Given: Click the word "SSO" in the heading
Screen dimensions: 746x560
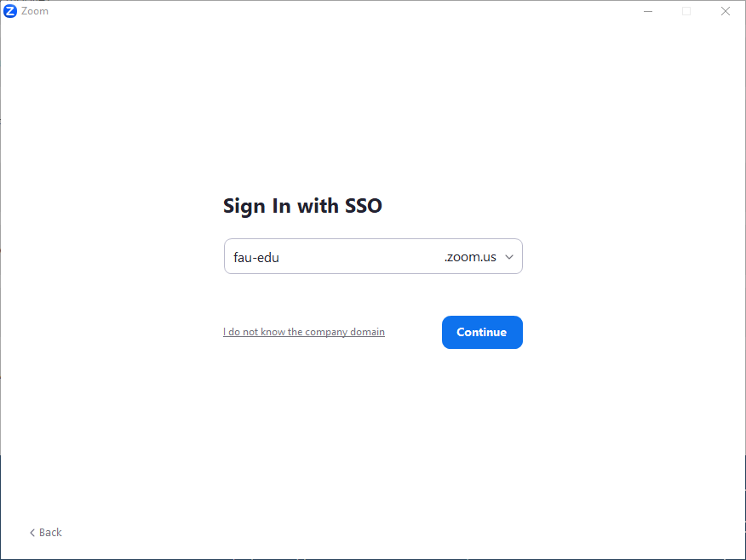Looking at the screenshot, I should pos(364,206).
